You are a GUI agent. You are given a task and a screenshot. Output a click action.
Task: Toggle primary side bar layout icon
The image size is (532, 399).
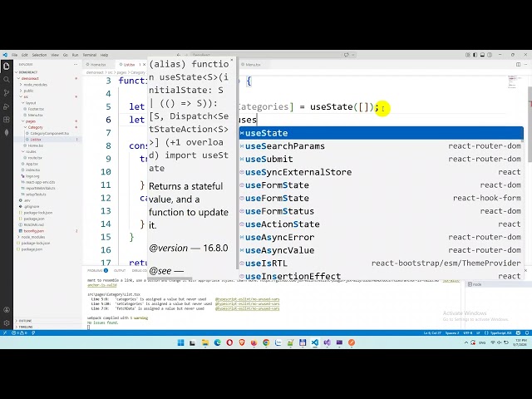(x=475, y=55)
